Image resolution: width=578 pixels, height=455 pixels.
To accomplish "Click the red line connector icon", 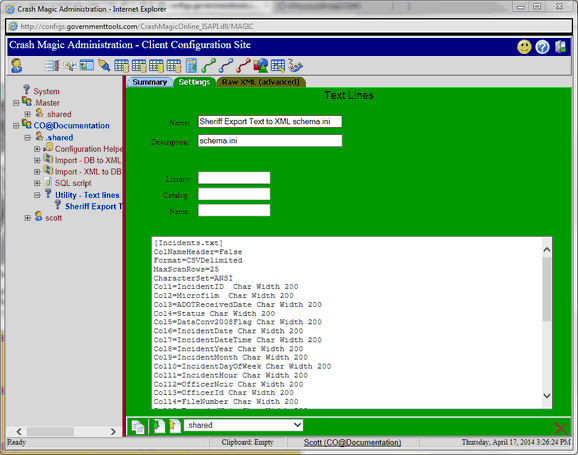I will click(x=243, y=66).
